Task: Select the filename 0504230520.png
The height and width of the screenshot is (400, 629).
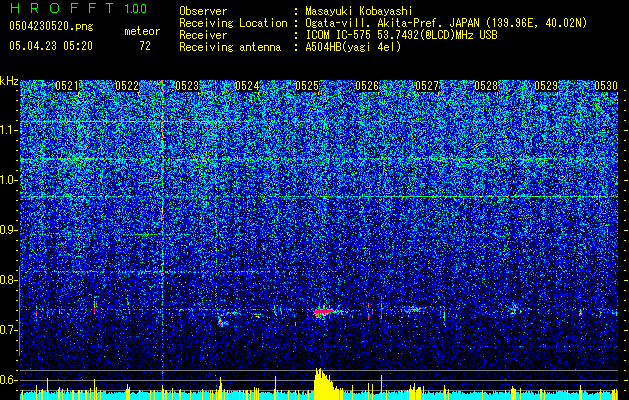Action: pos(51,26)
